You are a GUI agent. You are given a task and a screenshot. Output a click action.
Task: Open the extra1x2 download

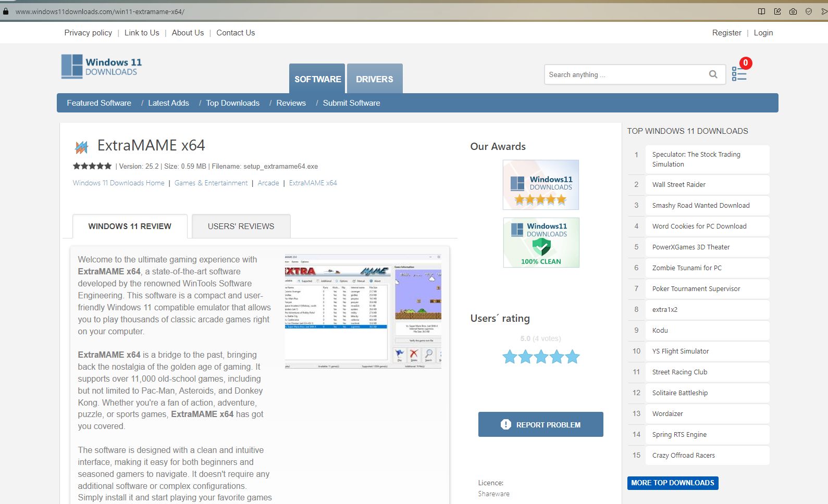pos(707,309)
